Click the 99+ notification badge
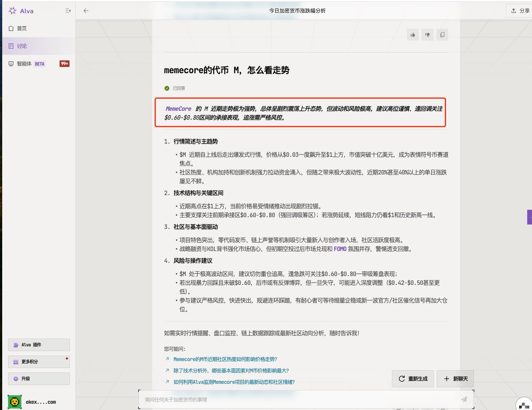The height and width of the screenshot is (410, 532). click(x=64, y=64)
